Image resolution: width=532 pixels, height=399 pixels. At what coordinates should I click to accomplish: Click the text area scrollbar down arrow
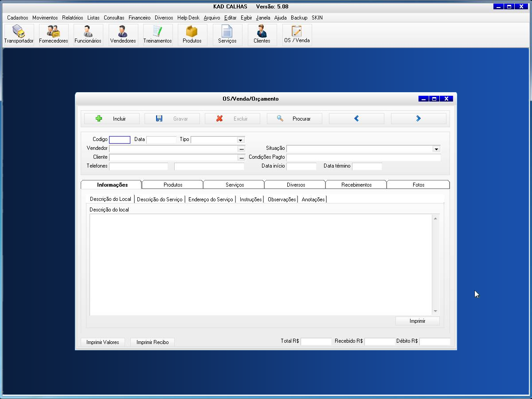click(435, 311)
